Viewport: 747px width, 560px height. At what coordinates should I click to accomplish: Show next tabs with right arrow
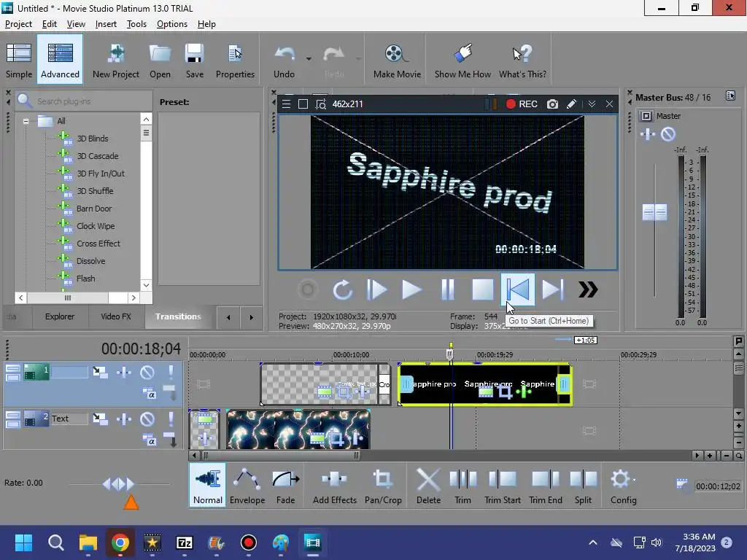pos(252,317)
